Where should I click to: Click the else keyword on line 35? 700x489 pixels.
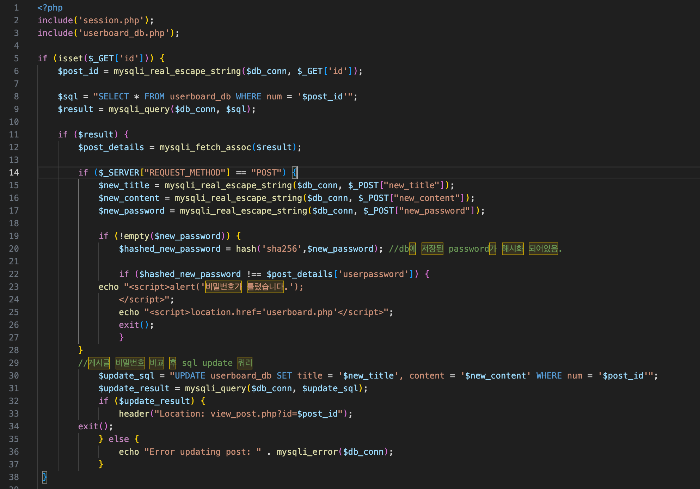coord(119,439)
